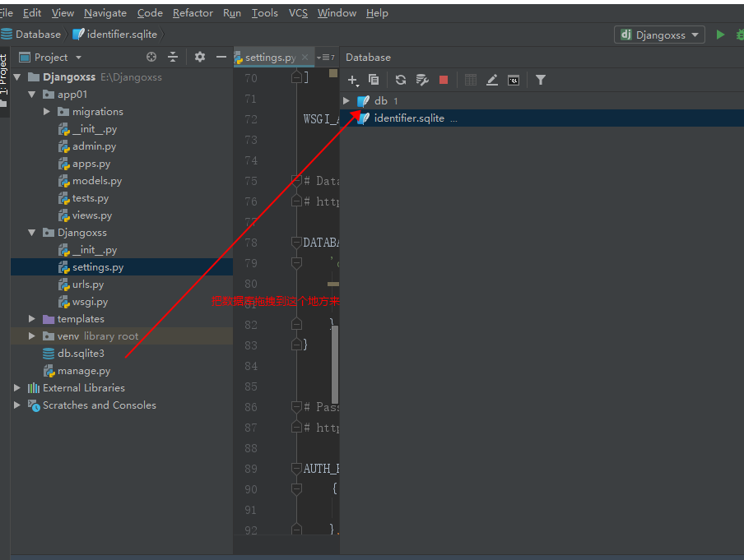Viewport: 744px width, 560px height.
Task: Open the Refactor menu
Action: (193, 13)
